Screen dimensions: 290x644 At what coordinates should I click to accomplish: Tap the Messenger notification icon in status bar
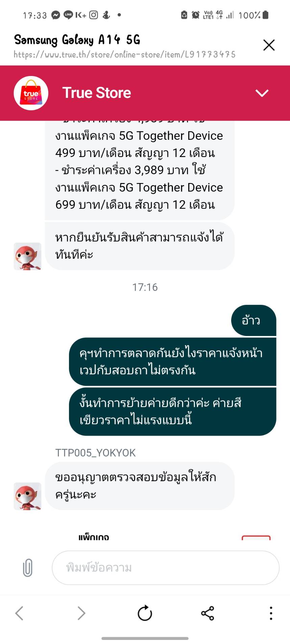tap(56, 15)
